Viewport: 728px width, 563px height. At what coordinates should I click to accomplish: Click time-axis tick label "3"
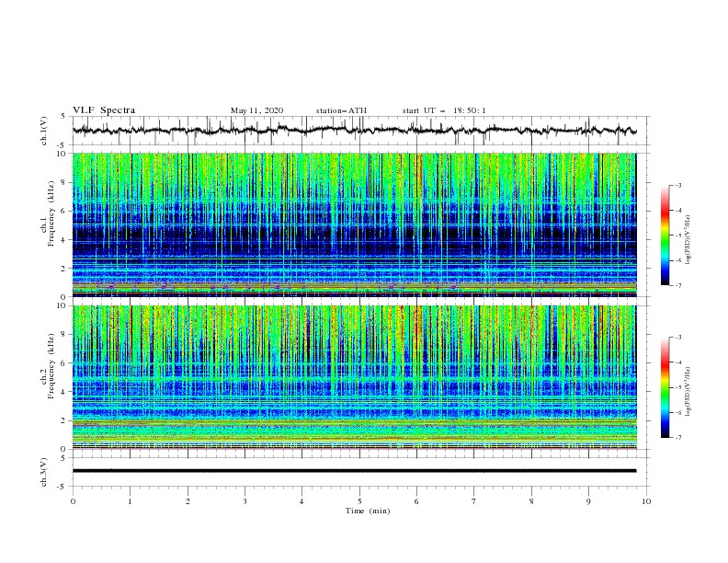245,501
